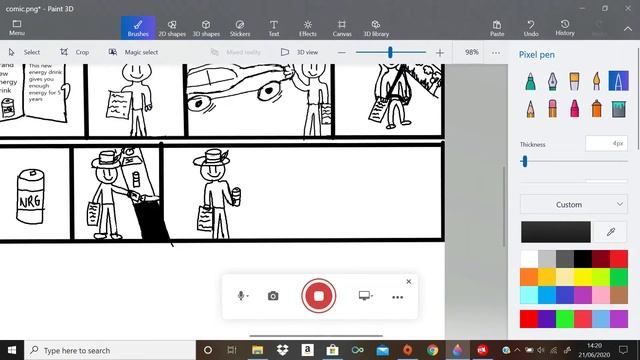This screenshot has height=360, width=640.
Task: Adjust the zoom slider handle
Action: (390, 52)
